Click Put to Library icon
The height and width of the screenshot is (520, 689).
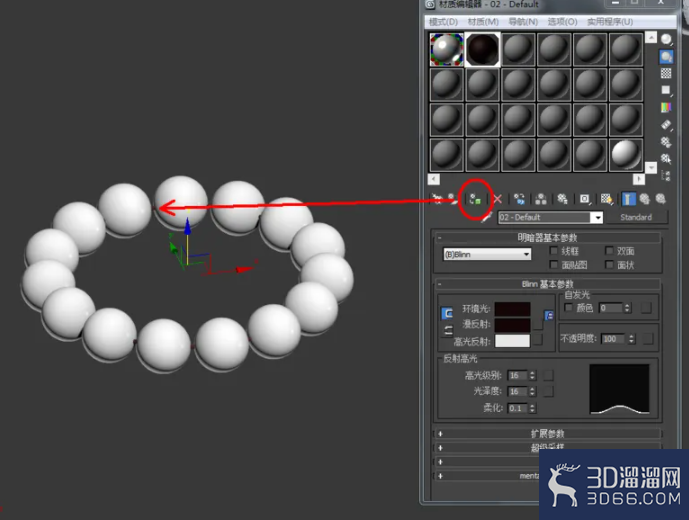[x=562, y=199]
